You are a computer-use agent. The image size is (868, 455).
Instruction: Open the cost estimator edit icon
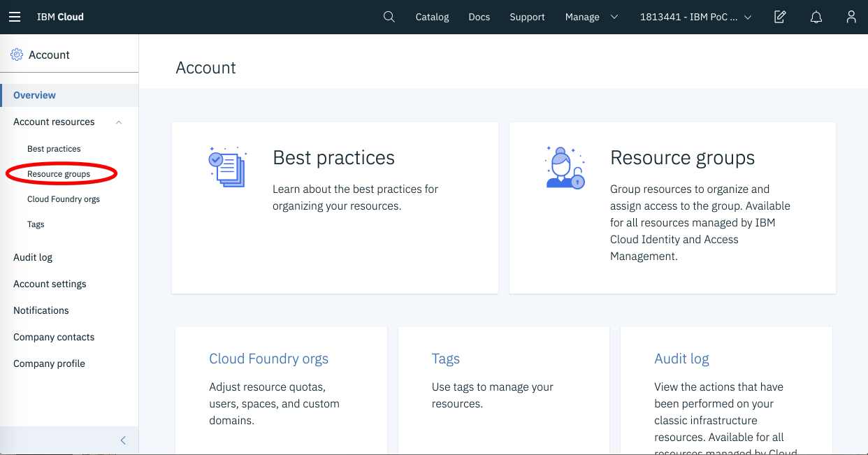(x=781, y=17)
